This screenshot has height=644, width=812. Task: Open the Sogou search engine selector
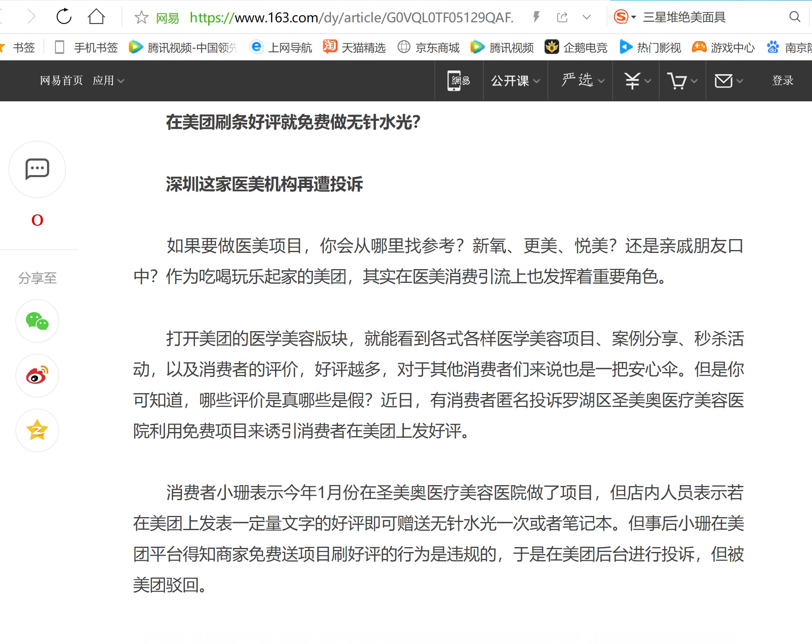point(624,17)
